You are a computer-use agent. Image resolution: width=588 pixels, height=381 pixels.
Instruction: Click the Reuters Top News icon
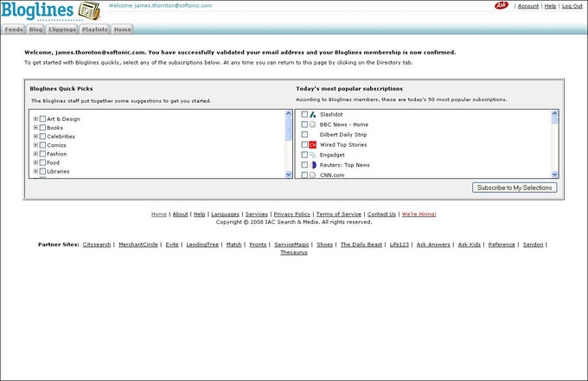313,165
